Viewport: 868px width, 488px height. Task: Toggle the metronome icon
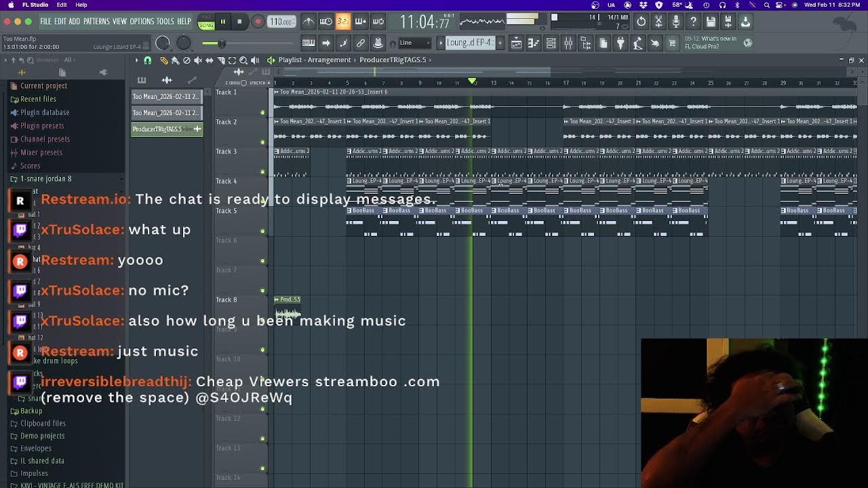309,22
